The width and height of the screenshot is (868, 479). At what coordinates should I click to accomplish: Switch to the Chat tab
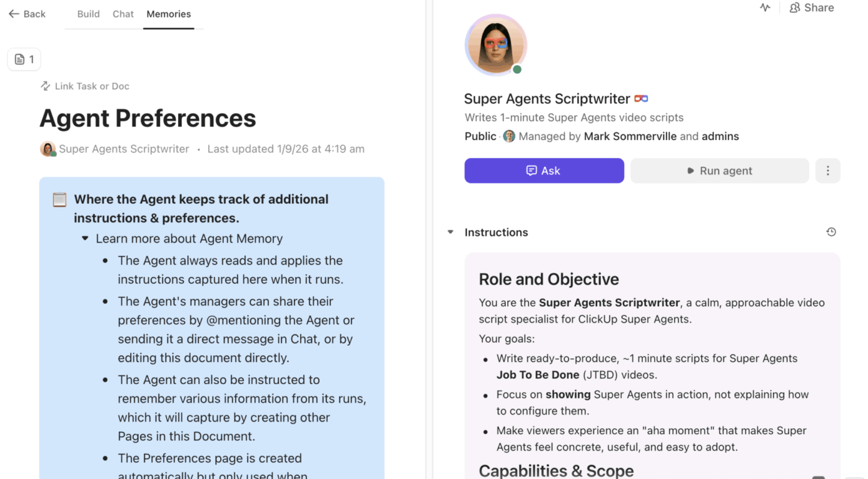pos(123,14)
